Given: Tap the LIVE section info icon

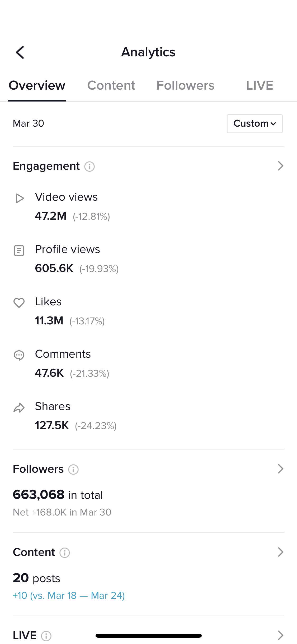Looking at the screenshot, I should 46,636.
